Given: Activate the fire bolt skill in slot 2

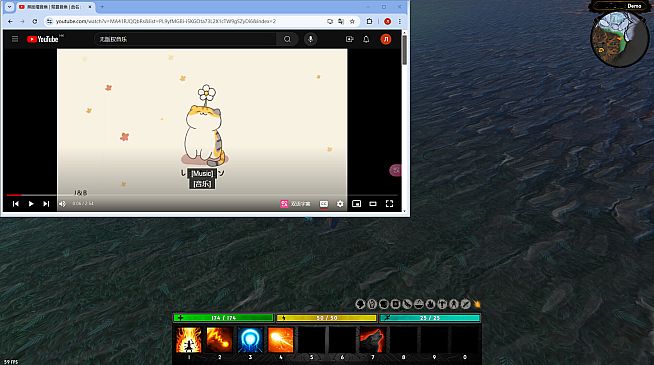Looking at the screenshot, I should tap(219, 340).
